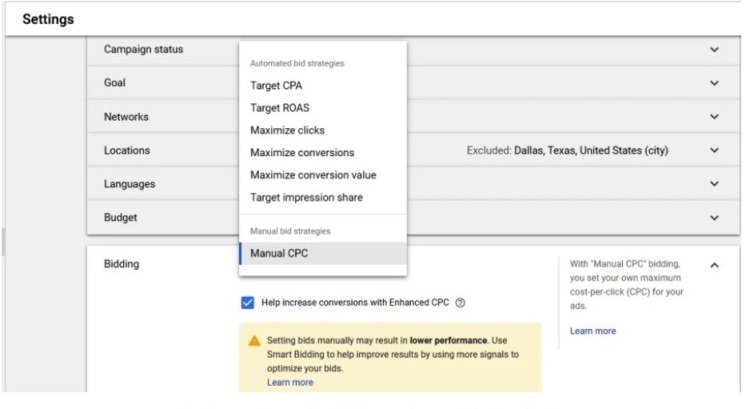The width and height of the screenshot is (754, 409).
Task: Open Learn more link in Smart Bidding warning
Action: [290, 382]
